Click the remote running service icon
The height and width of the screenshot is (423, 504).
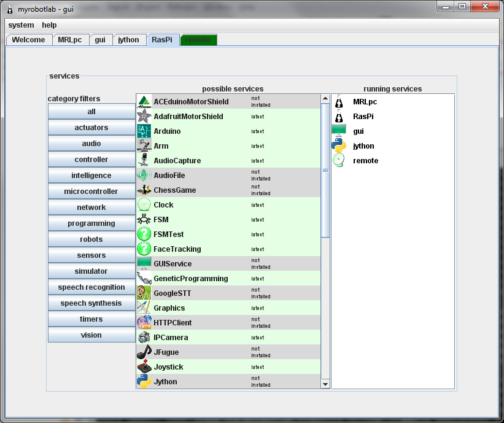tap(339, 160)
